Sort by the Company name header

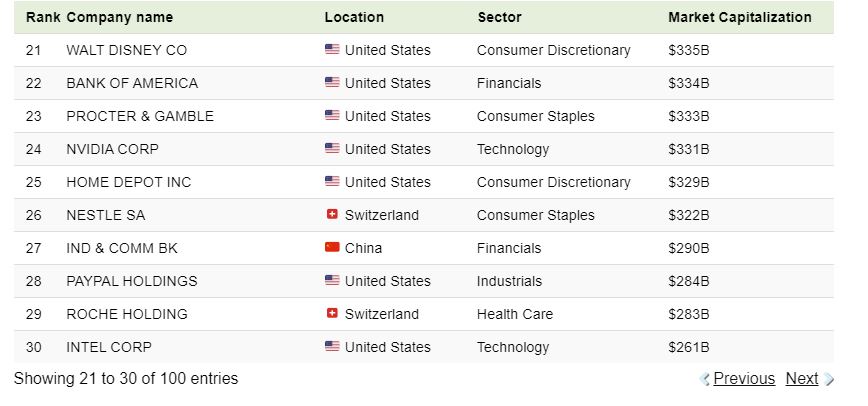pyautogui.click(x=119, y=17)
